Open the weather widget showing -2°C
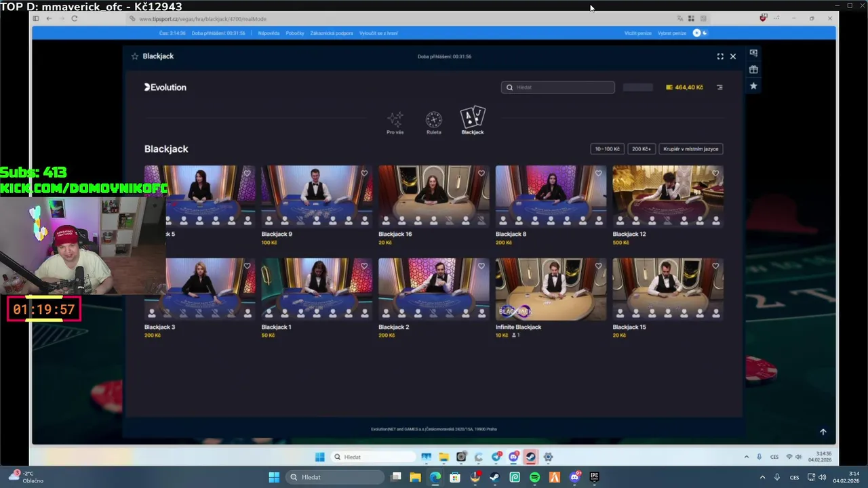Viewport: 868px width, 488px height. pyautogui.click(x=26, y=477)
